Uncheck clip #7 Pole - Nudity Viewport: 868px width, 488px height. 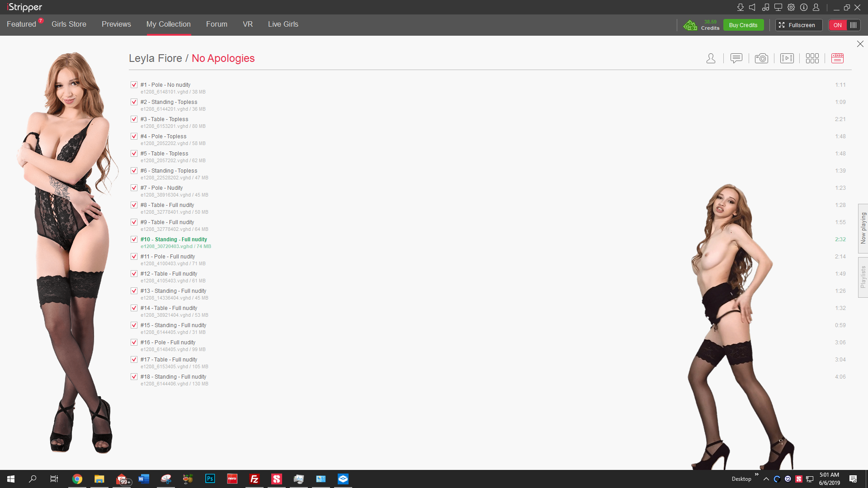[134, 188]
